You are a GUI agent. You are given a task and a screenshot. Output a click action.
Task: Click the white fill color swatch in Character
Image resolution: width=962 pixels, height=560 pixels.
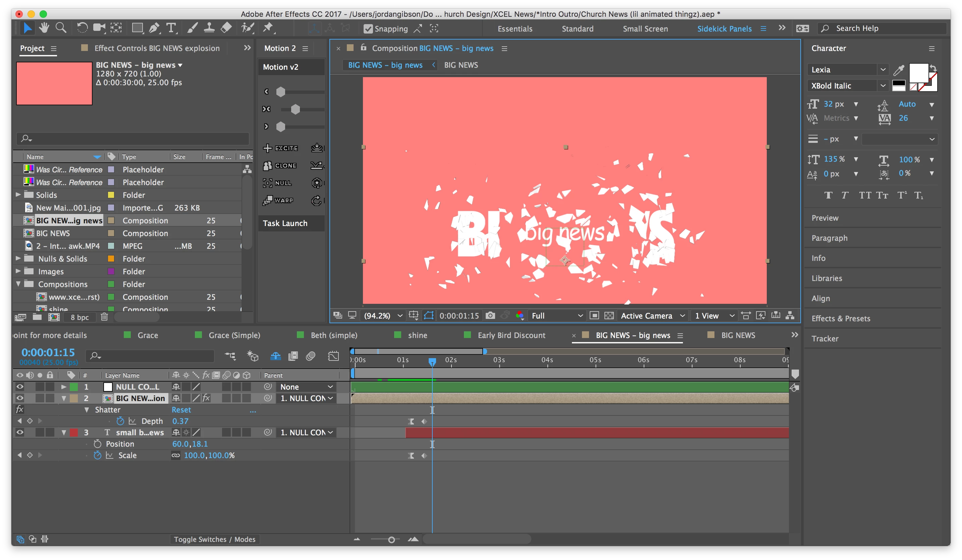pyautogui.click(x=918, y=72)
